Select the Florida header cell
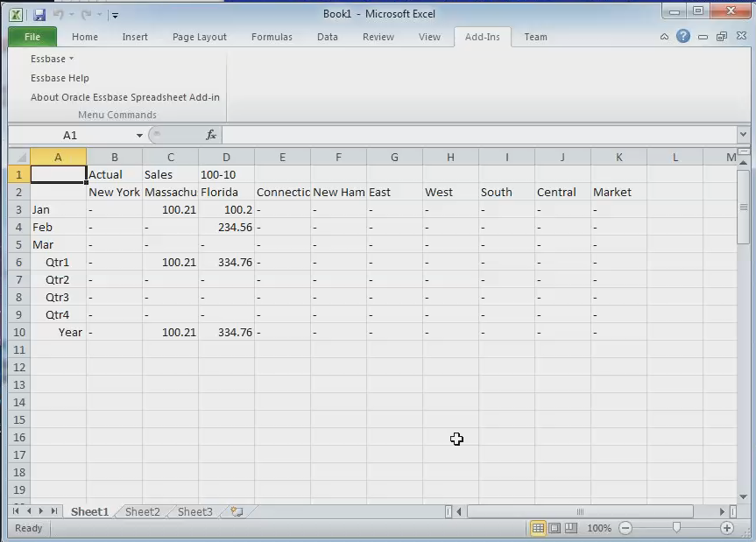756x542 pixels. coord(226,193)
